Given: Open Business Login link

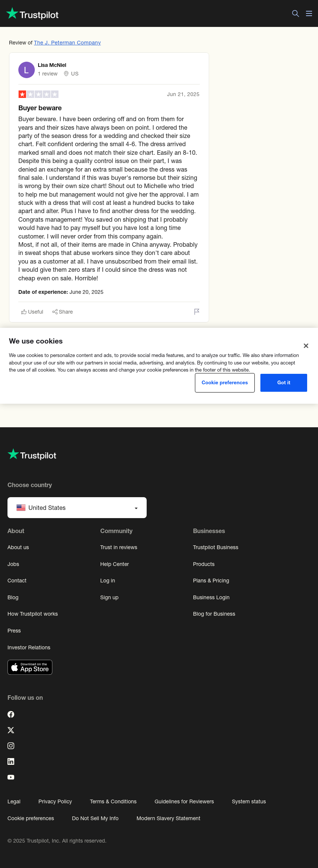Looking at the screenshot, I should pos(211,597).
